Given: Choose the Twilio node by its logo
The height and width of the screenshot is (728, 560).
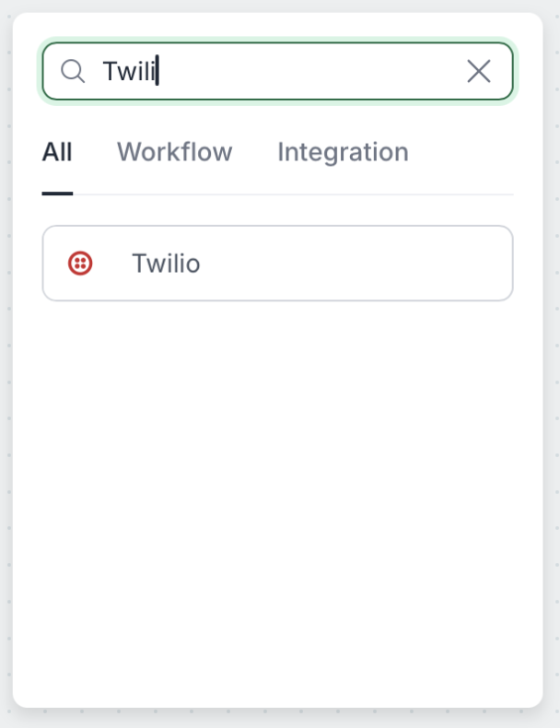Looking at the screenshot, I should click(81, 264).
